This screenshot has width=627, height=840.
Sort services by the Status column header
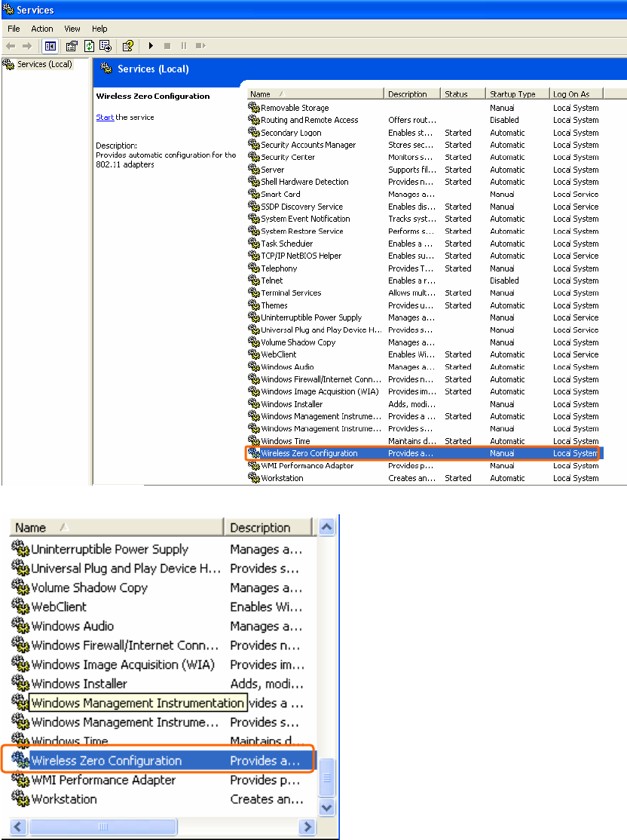[x=463, y=94]
